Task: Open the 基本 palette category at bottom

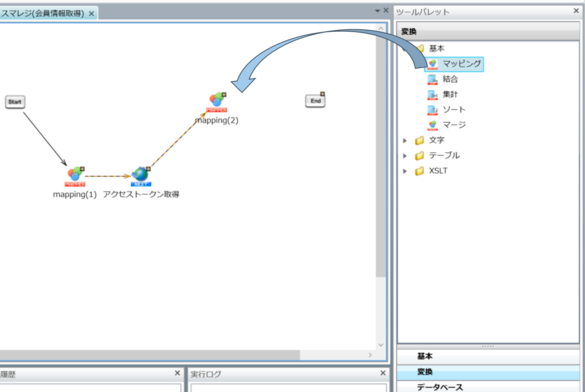Action: click(488, 356)
